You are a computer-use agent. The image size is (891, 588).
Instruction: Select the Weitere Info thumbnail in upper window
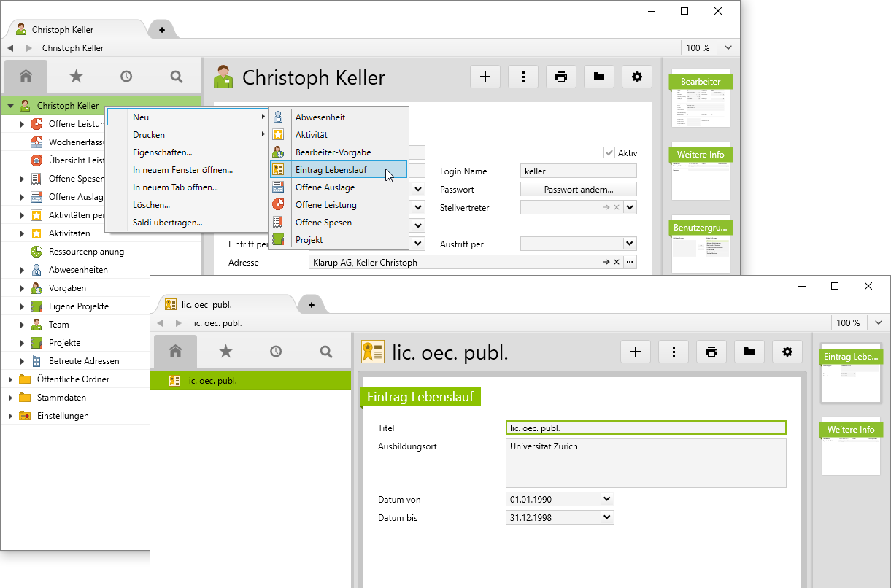pyautogui.click(x=701, y=172)
